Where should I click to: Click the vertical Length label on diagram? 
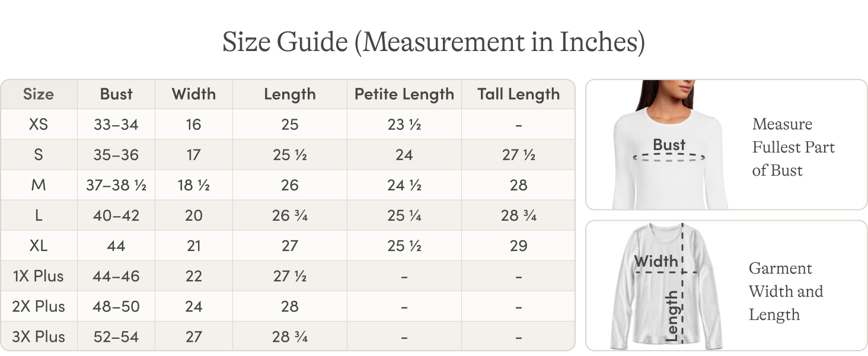pos(671,316)
